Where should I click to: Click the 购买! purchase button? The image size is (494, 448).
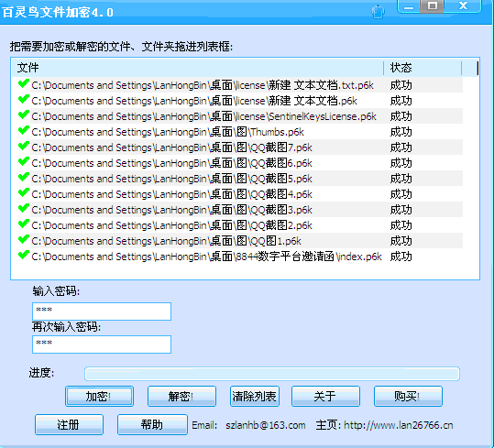tap(408, 397)
